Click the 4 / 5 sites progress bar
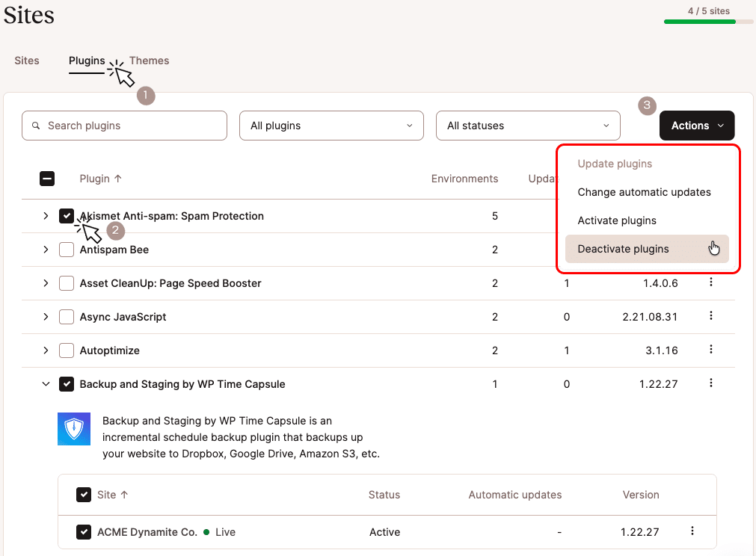 point(708,22)
